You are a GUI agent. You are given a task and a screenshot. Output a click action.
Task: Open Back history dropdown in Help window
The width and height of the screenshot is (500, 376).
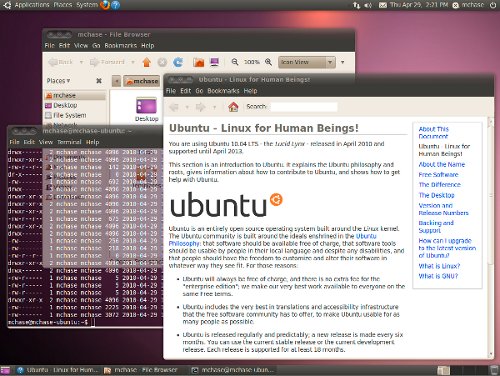click(x=187, y=107)
